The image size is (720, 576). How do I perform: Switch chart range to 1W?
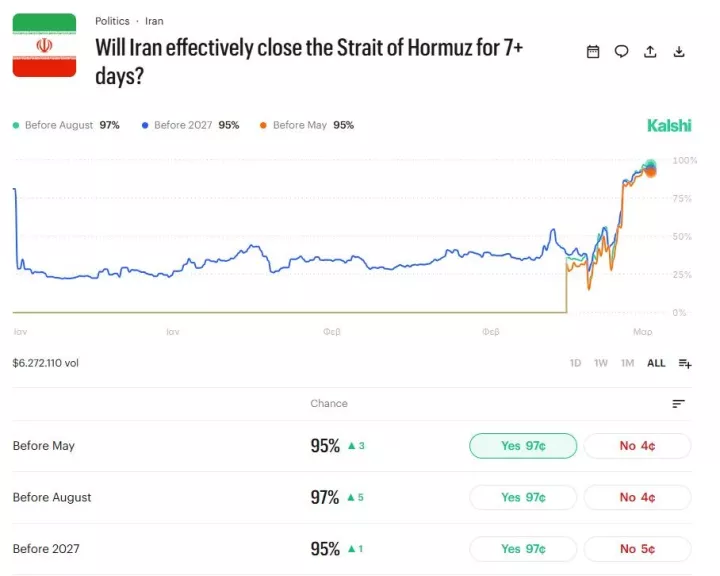point(601,363)
